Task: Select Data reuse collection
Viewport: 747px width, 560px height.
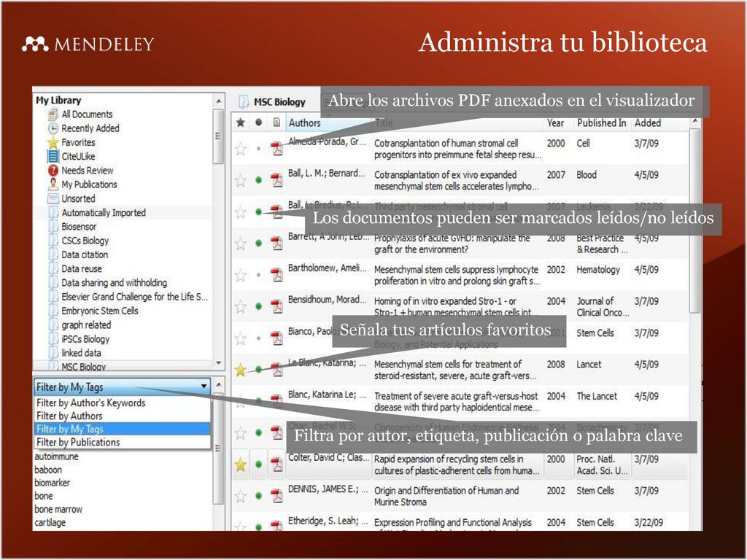Action: [82, 268]
